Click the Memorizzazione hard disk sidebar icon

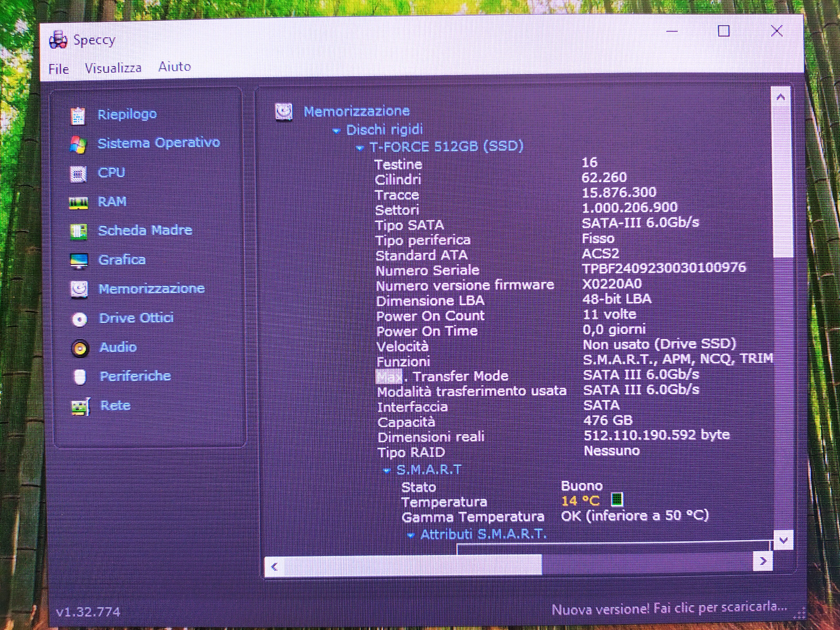click(x=79, y=289)
